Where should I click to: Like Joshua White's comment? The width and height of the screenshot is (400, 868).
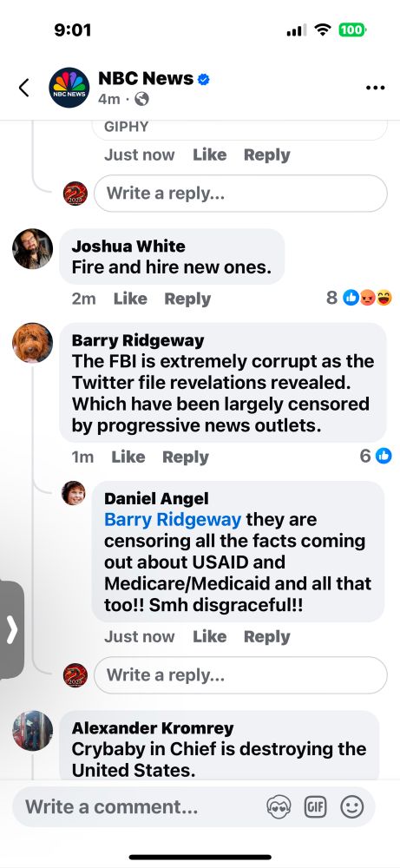(130, 299)
